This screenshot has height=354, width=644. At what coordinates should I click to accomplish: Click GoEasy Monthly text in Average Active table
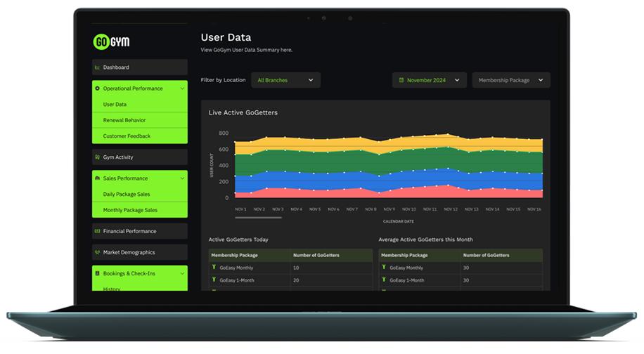(406, 268)
